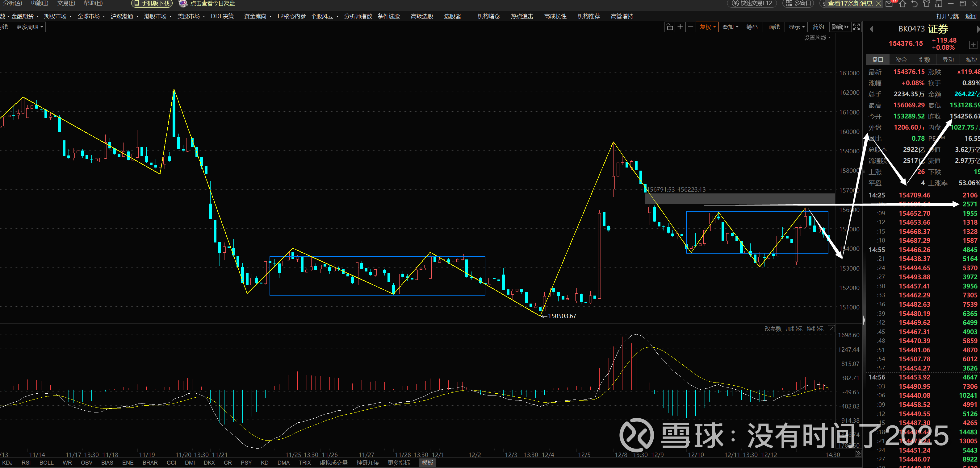This screenshot has height=468, width=980.
Task: Add security to watchlist with plus icon
Action: 973,45
